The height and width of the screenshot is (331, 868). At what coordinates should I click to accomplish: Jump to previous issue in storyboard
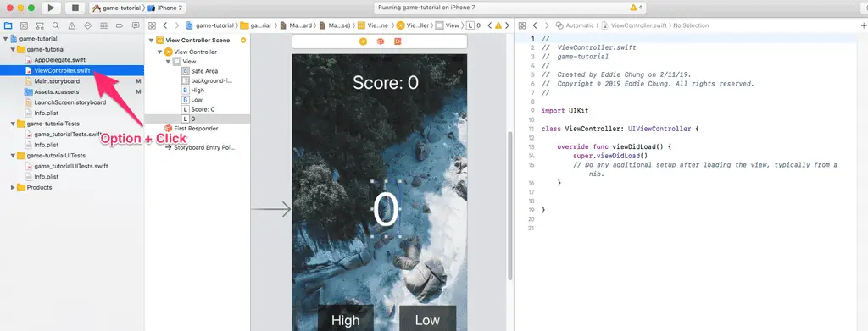(x=489, y=25)
